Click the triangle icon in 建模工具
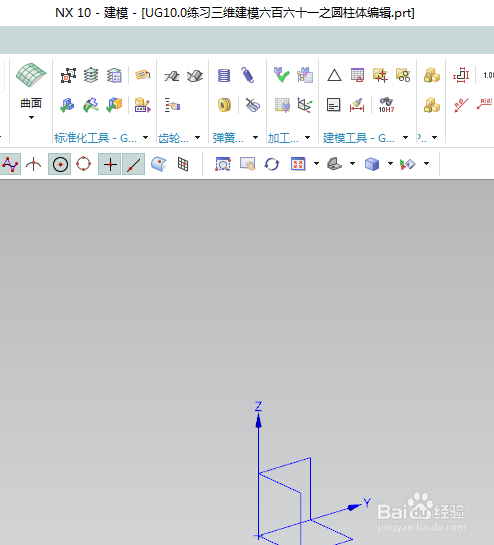Screen dimensions: 494x545 [334, 75]
